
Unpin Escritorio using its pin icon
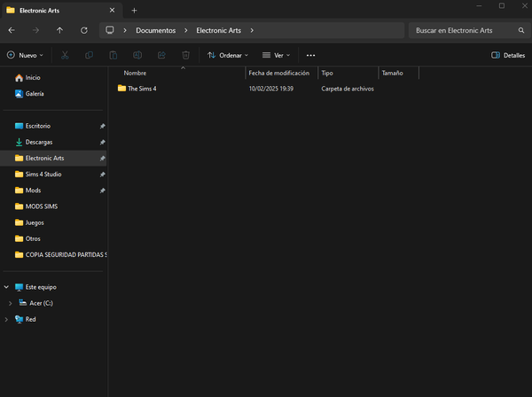click(x=102, y=126)
